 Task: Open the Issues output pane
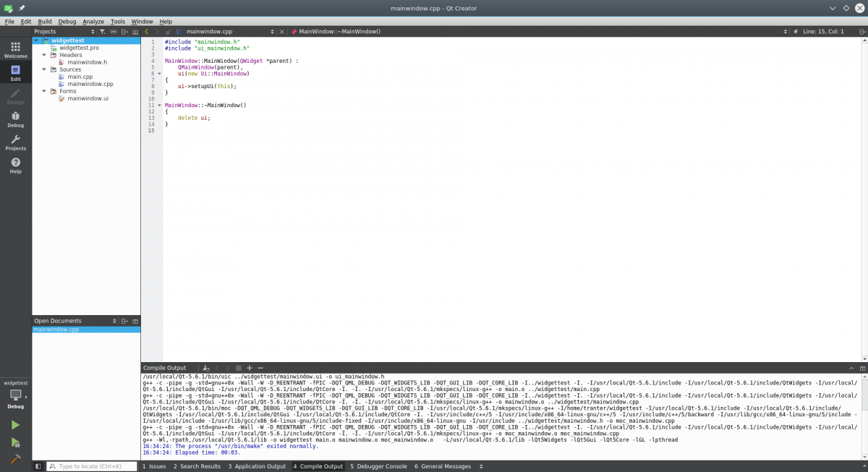(x=154, y=466)
